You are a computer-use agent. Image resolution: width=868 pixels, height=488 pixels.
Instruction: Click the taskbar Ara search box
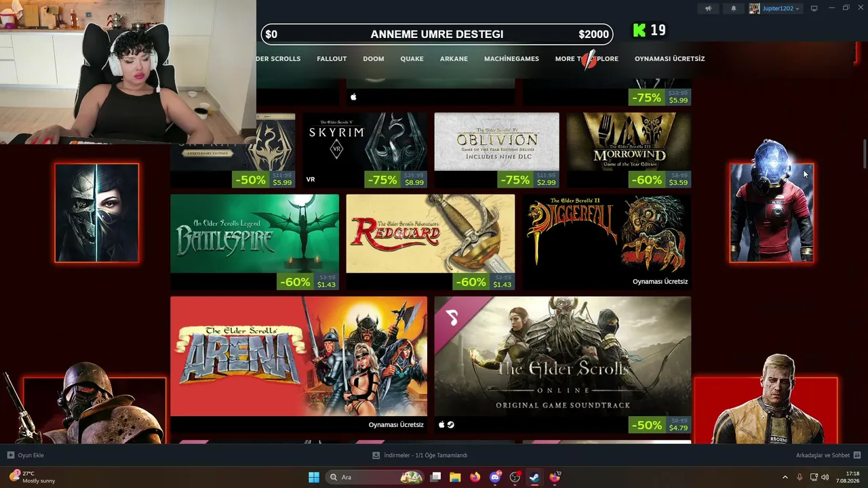click(x=375, y=477)
